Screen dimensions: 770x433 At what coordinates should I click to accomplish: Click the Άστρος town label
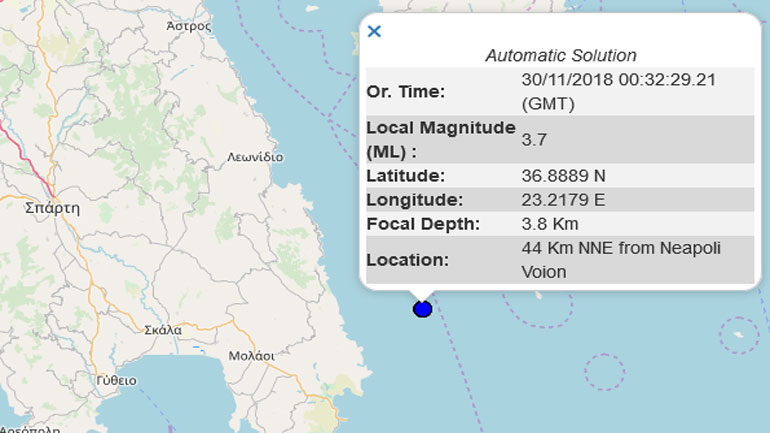point(189,26)
